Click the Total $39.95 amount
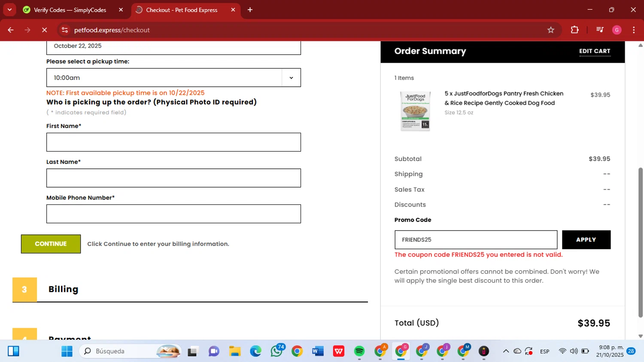 click(594, 323)
